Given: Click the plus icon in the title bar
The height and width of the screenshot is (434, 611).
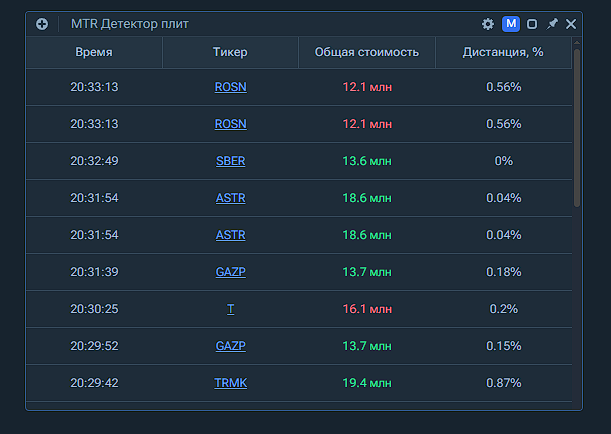Looking at the screenshot, I should tap(42, 24).
